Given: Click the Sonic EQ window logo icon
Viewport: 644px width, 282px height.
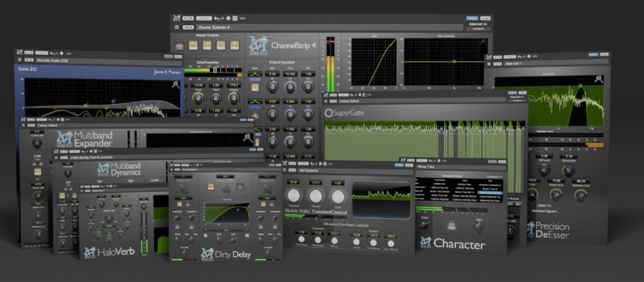Looking at the screenshot, I should click(x=18, y=53).
